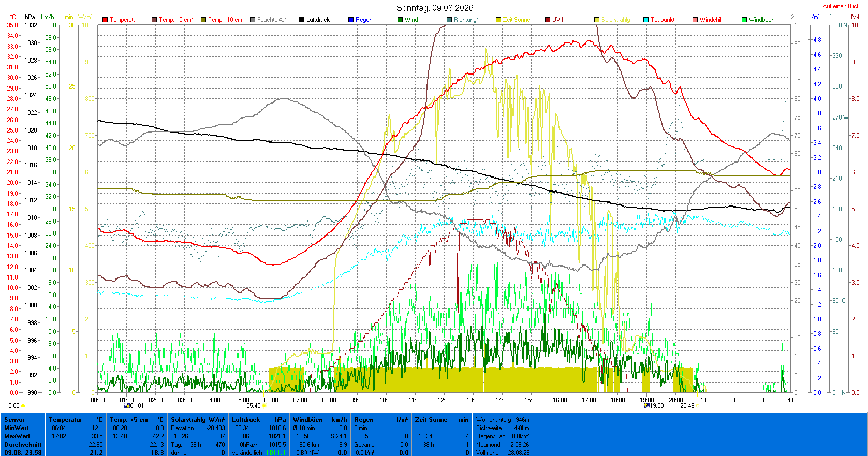Click the '165.6 km' wind run value
The width and height of the screenshot is (868, 456).
[307, 445]
